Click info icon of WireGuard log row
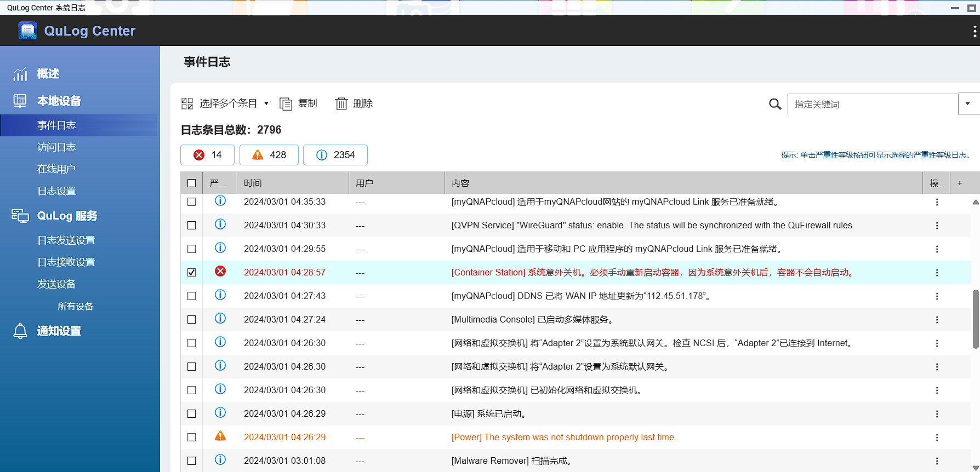Screen dimensions: 980x472 tap(220, 225)
